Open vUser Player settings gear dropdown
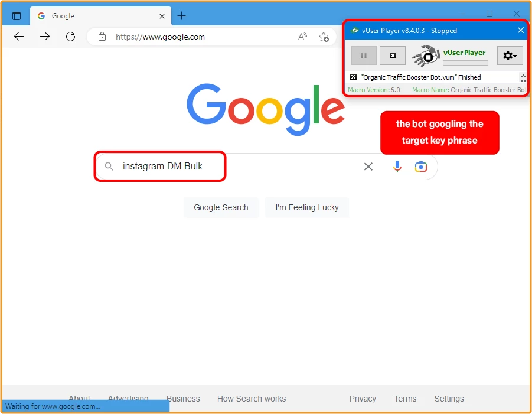This screenshot has width=532, height=414. coord(510,56)
